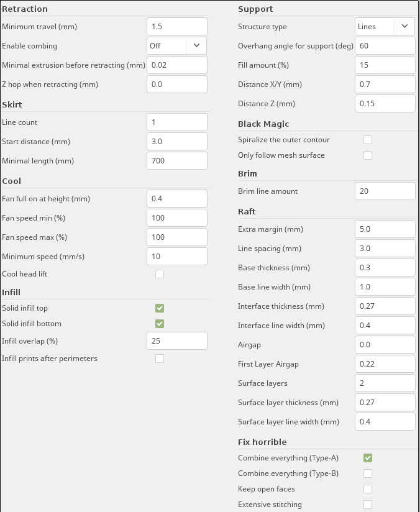Disable Solid infill bottom checkbox

160,324
